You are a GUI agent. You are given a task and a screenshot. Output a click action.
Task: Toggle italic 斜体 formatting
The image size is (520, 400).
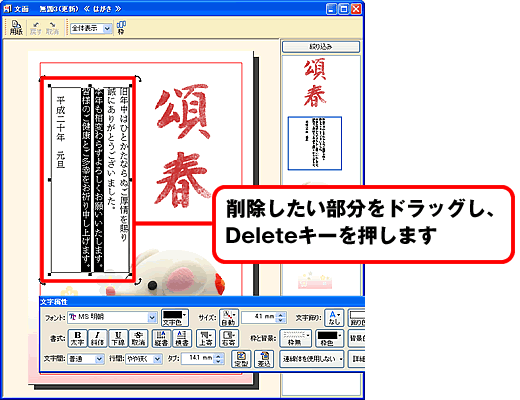point(97,338)
